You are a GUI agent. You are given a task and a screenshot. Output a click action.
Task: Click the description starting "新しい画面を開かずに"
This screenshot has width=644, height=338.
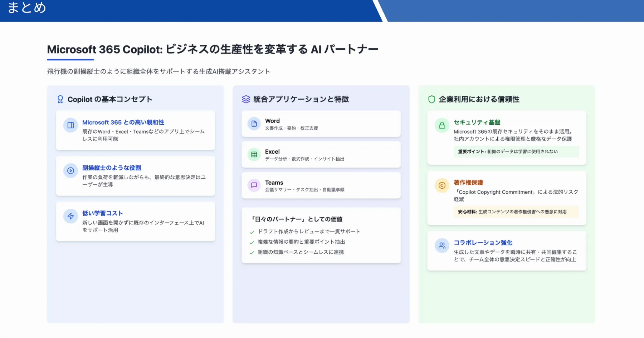(143, 226)
